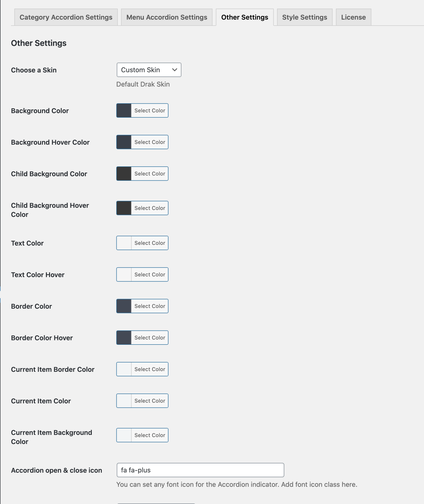Image resolution: width=424 pixels, height=504 pixels.
Task: Click the Border Color Hover swatch
Action: [123, 337]
